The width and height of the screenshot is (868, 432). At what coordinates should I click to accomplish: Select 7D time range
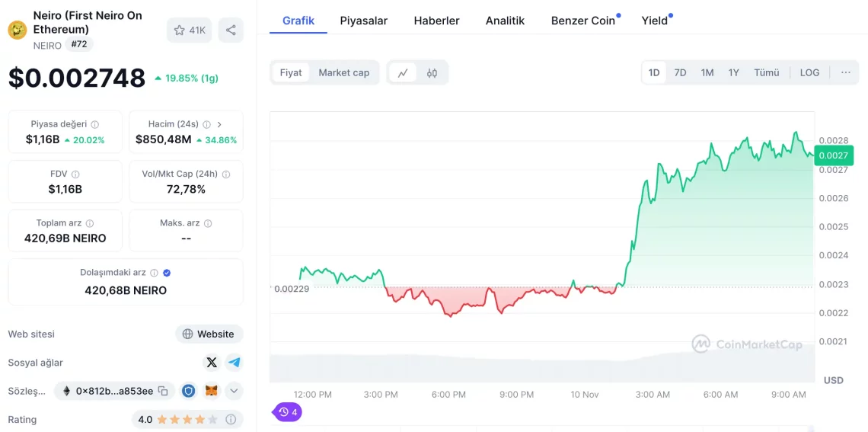point(681,72)
